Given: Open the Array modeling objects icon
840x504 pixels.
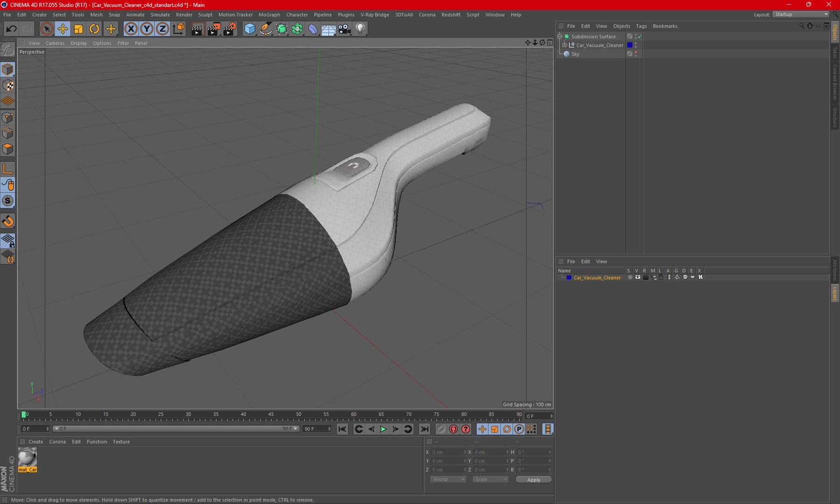Looking at the screenshot, I should (297, 29).
